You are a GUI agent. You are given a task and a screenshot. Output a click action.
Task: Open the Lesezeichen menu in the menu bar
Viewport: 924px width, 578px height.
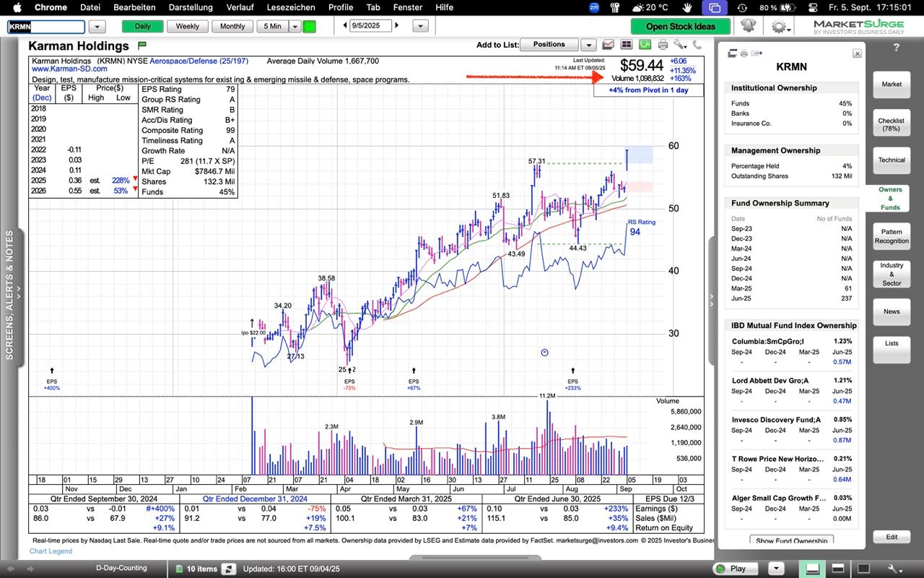tap(291, 7)
